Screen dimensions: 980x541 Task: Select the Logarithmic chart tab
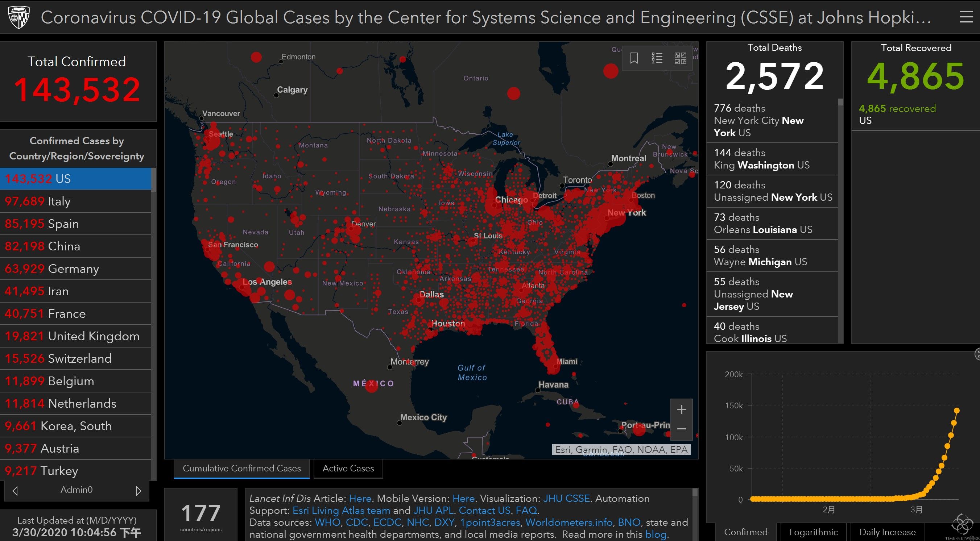pyautogui.click(x=813, y=532)
